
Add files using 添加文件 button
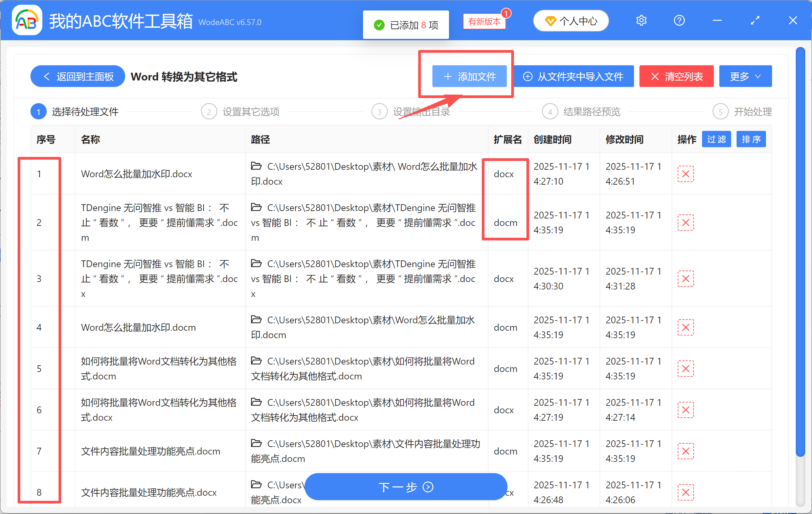(469, 76)
